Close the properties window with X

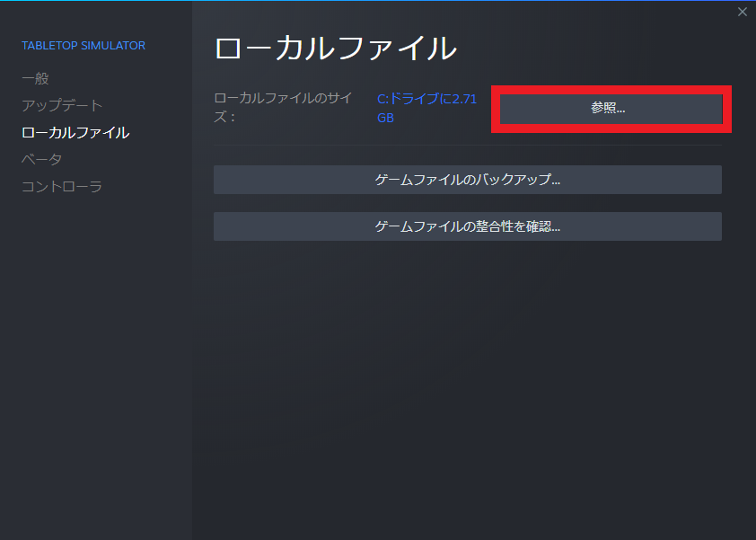[x=743, y=12]
